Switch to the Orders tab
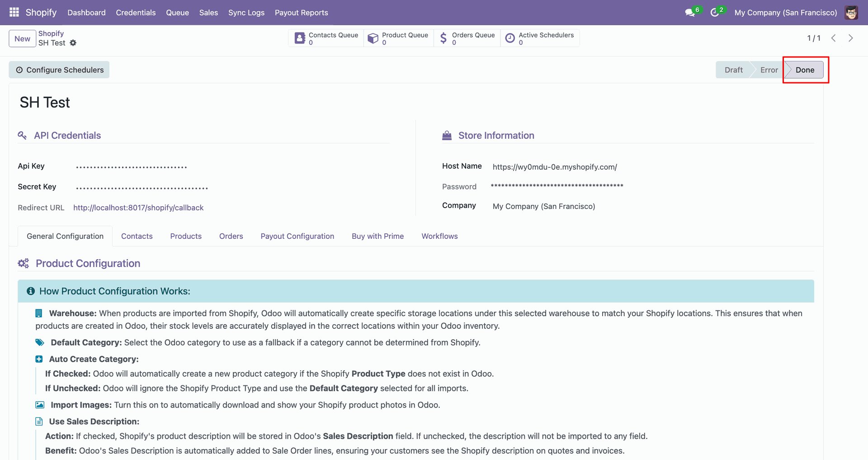The width and height of the screenshot is (868, 460). click(231, 236)
